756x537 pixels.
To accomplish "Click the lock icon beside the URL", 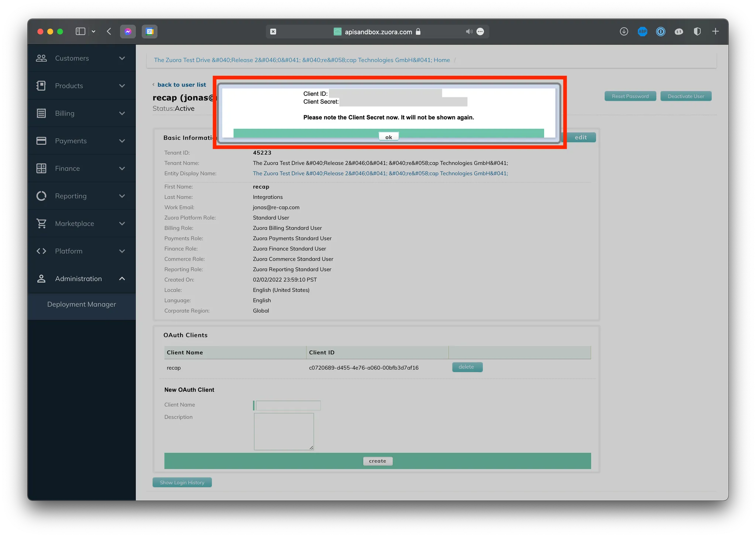I will (x=418, y=31).
